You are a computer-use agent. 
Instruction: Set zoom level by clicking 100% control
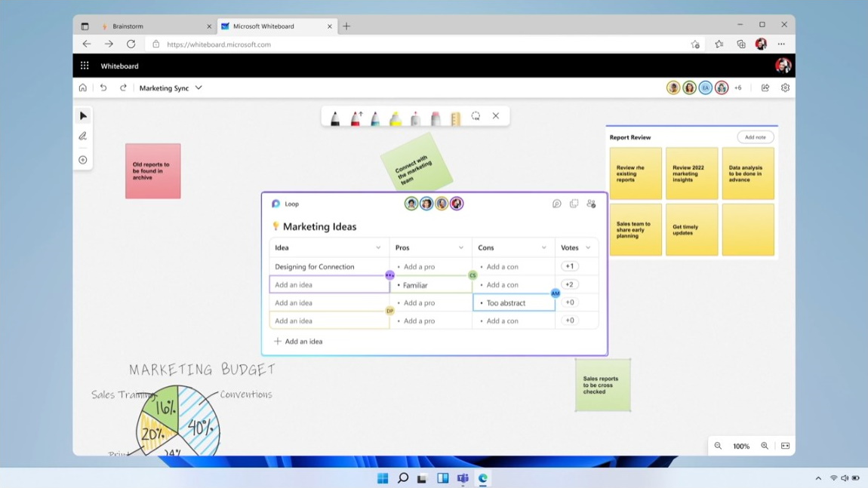tap(741, 446)
